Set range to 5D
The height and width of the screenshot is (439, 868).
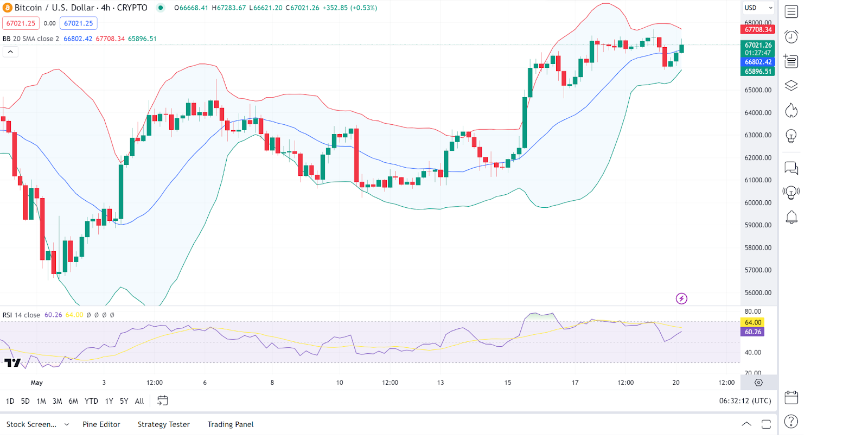25,401
